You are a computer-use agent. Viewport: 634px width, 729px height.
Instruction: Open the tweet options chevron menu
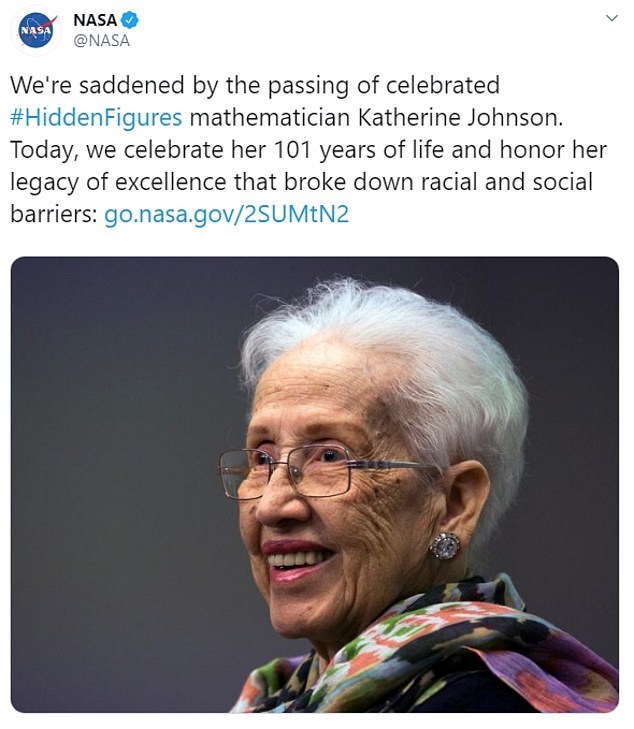click(612, 19)
